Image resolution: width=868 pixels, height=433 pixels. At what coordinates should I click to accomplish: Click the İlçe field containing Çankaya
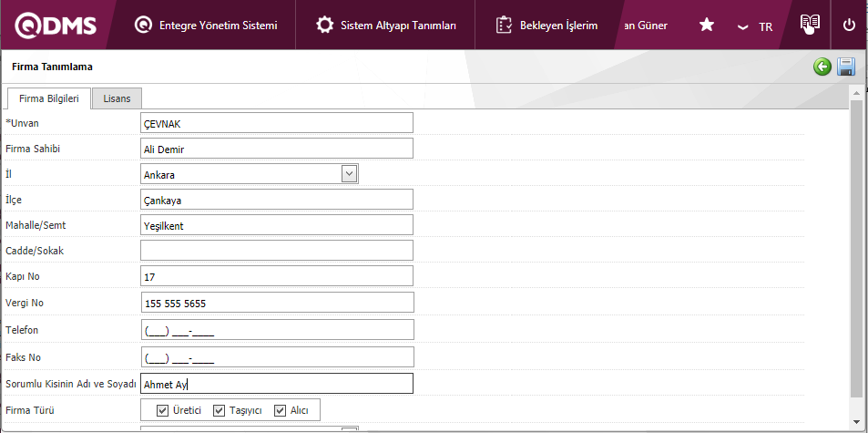[x=277, y=200]
